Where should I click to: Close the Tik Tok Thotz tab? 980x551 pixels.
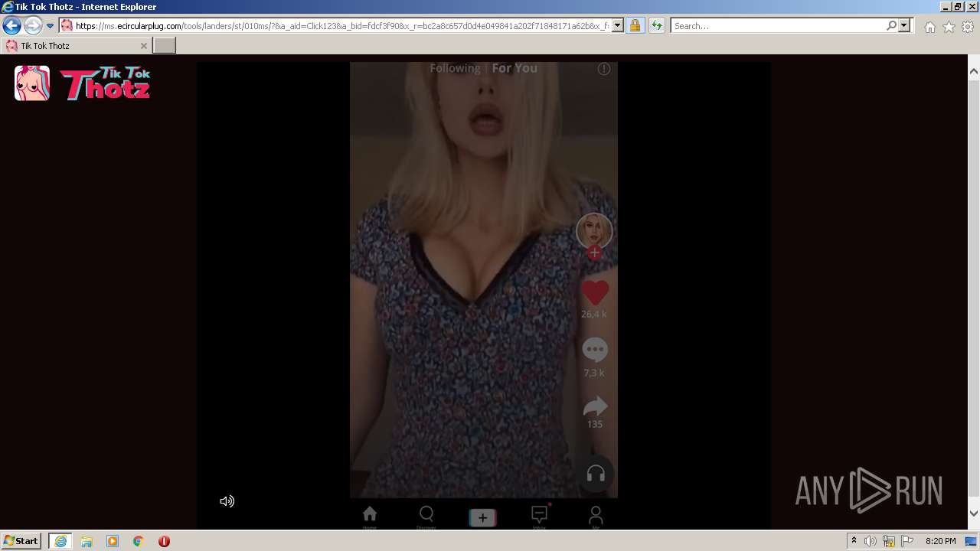coord(143,46)
